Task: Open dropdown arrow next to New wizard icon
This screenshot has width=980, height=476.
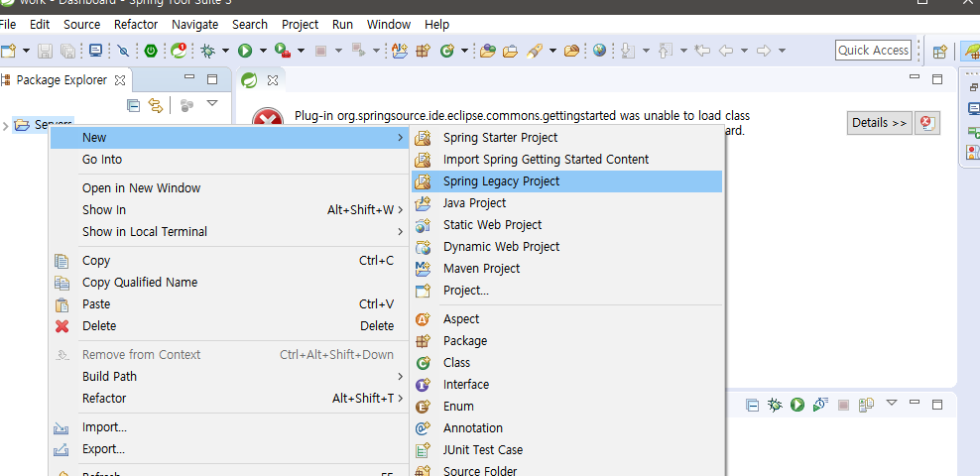Action: (x=26, y=51)
